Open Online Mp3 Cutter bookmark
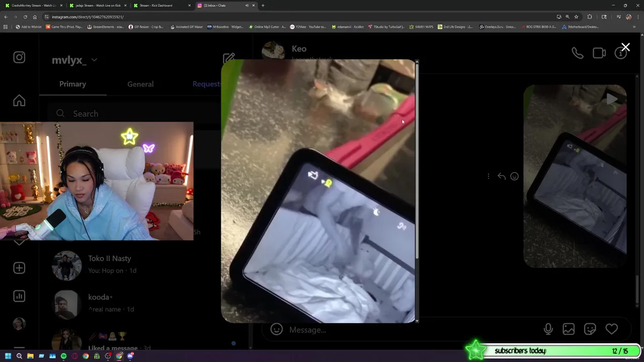This screenshot has height=362, width=644. 267,27
